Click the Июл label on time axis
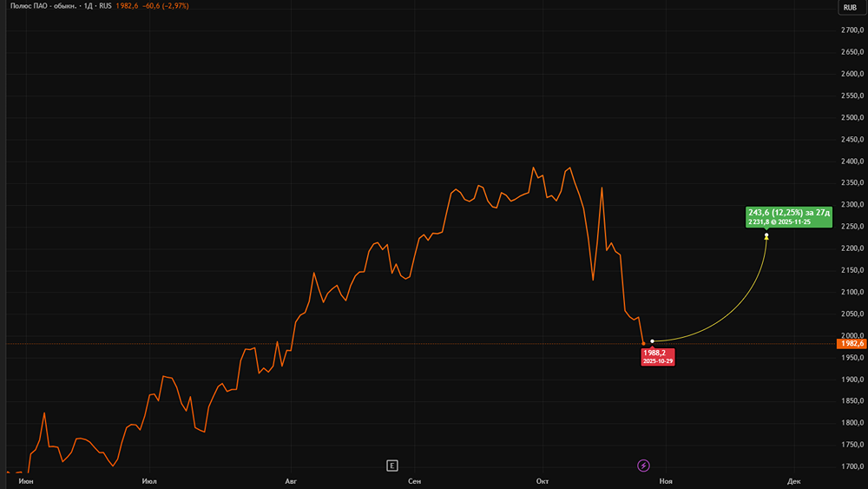 point(149,481)
